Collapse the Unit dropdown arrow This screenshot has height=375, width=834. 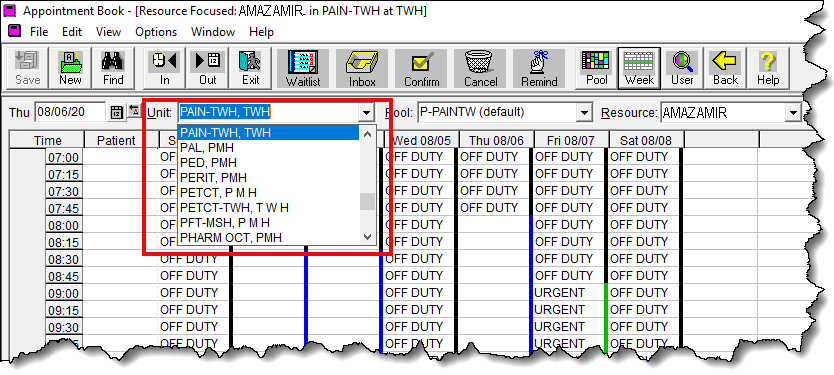point(365,112)
